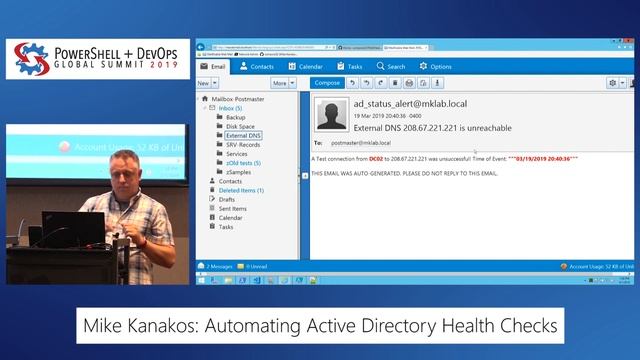The image size is (640, 360).
Task: Click the Reply arrow icon
Action: pyautogui.click(x=353, y=83)
